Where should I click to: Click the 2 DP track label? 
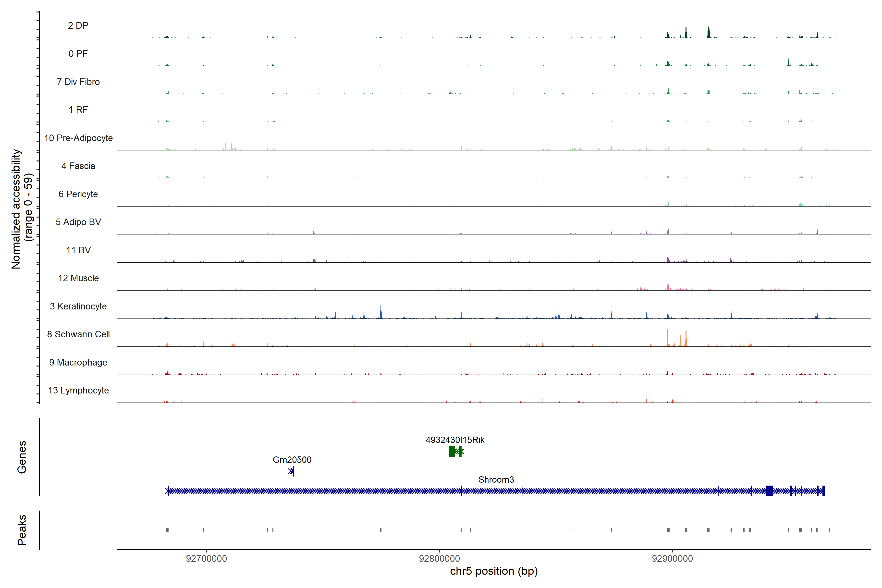[x=78, y=25]
